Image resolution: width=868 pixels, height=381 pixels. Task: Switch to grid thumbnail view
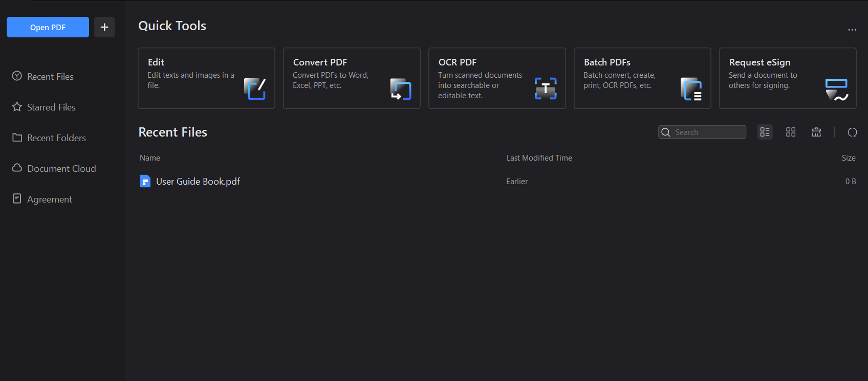791,132
